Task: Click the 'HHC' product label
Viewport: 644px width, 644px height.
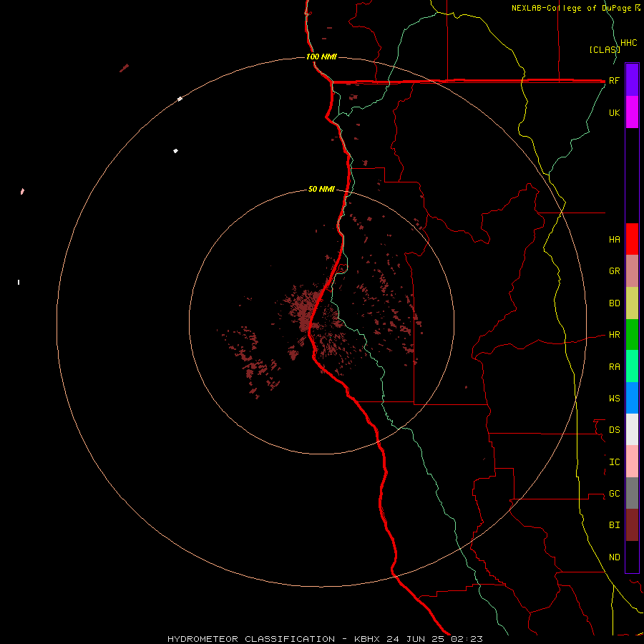Action: tap(628, 43)
